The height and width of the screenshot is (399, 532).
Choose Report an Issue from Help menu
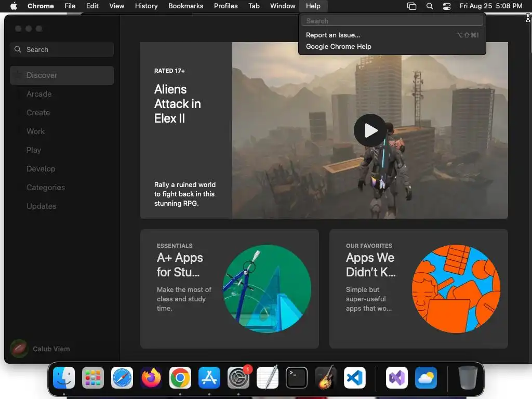(392, 35)
